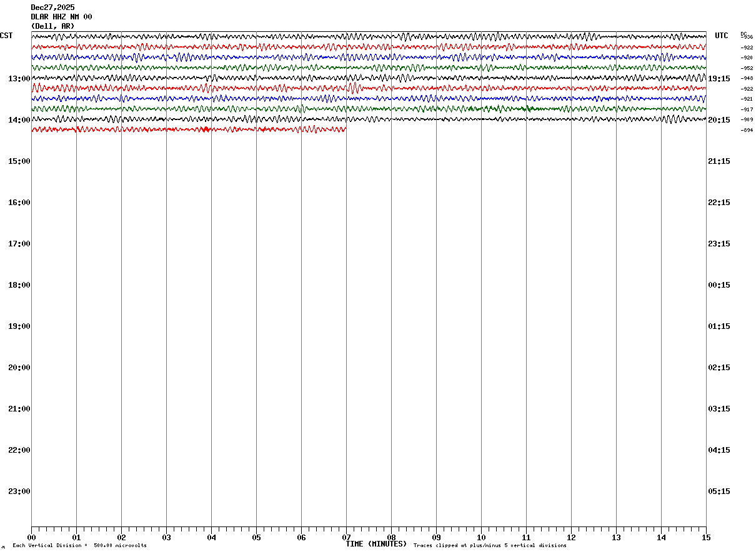Click the 01:15 UTC time label

point(719,326)
